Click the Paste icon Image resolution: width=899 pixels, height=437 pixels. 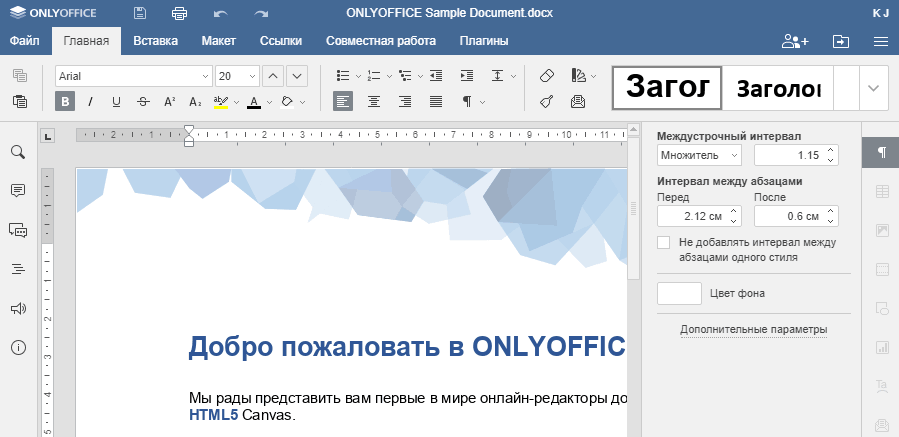(x=19, y=102)
